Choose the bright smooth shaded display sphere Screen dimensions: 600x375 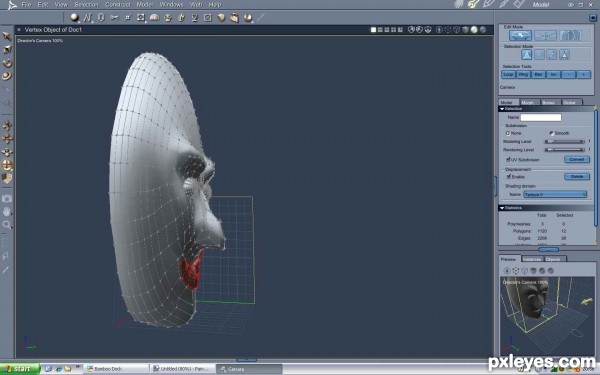tap(474, 30)
